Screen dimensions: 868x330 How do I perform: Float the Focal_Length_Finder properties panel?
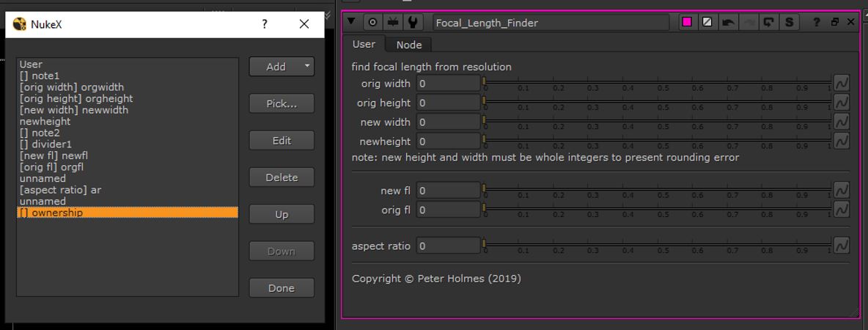coord(834,22)
